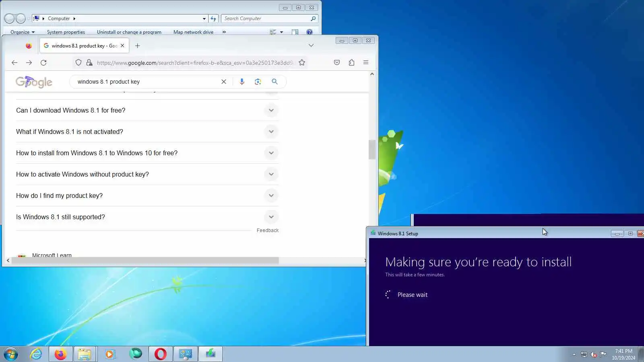Go back in the Firefox browser
The width and height of the screenshot is (644, 362).
tap(14, 62)
